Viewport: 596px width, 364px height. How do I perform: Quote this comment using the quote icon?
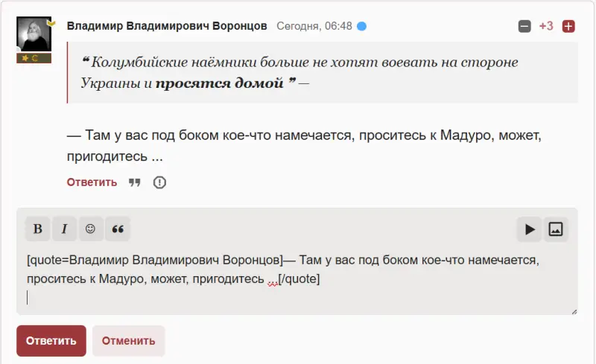tap(135, 182)
